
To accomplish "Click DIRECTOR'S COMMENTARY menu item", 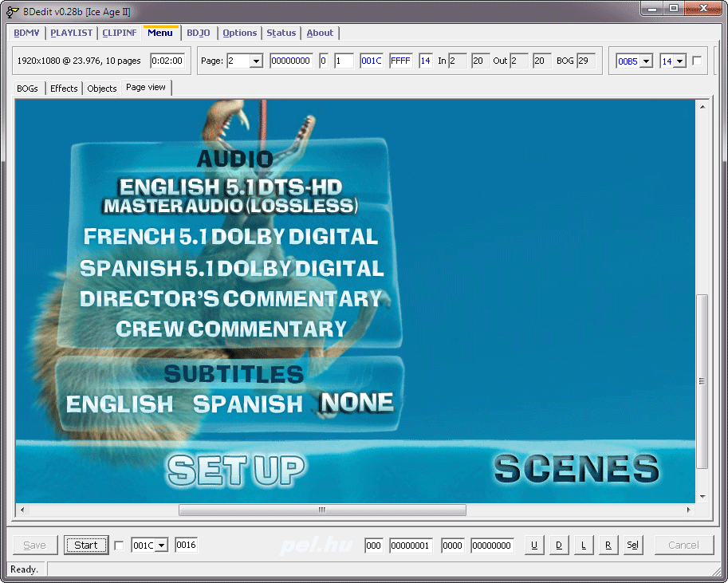I will click(230, 299).
